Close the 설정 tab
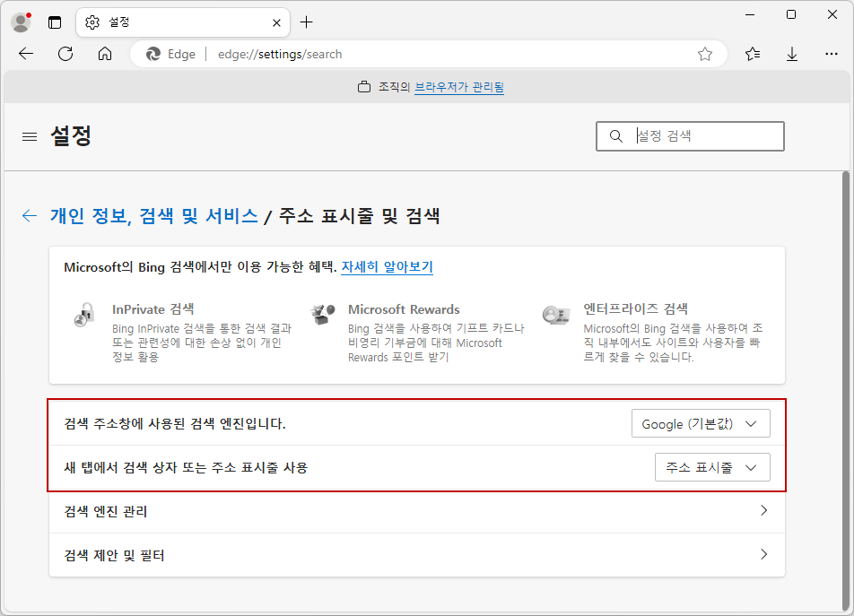 276,22
